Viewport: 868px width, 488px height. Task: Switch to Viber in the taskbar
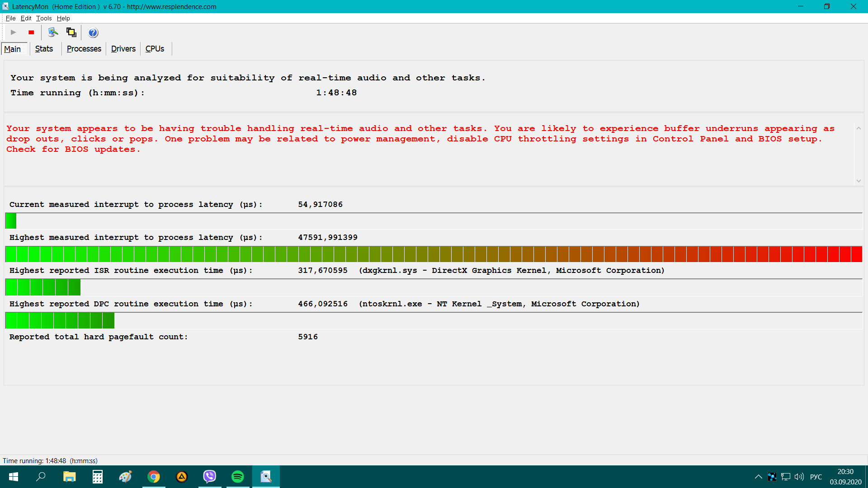point(210,477)
